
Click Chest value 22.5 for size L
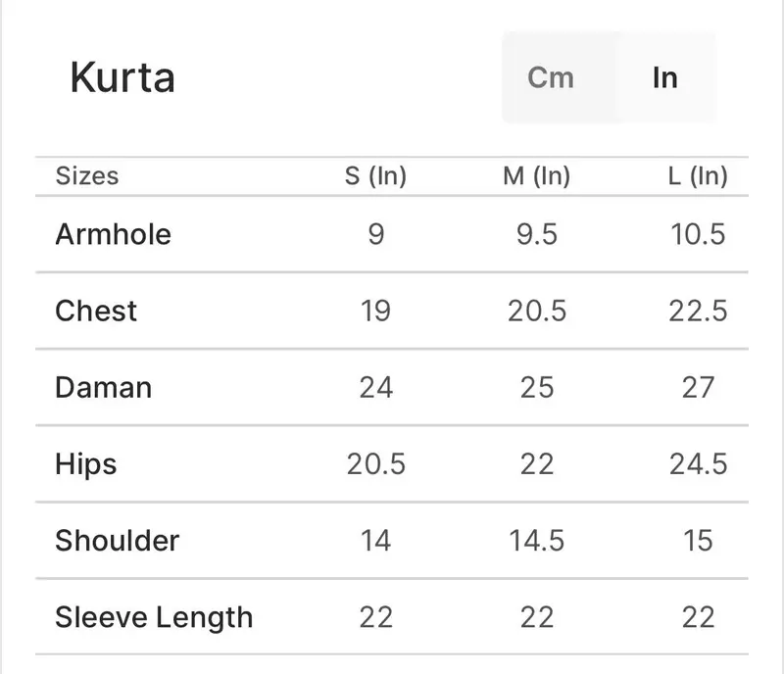point(698,311)
